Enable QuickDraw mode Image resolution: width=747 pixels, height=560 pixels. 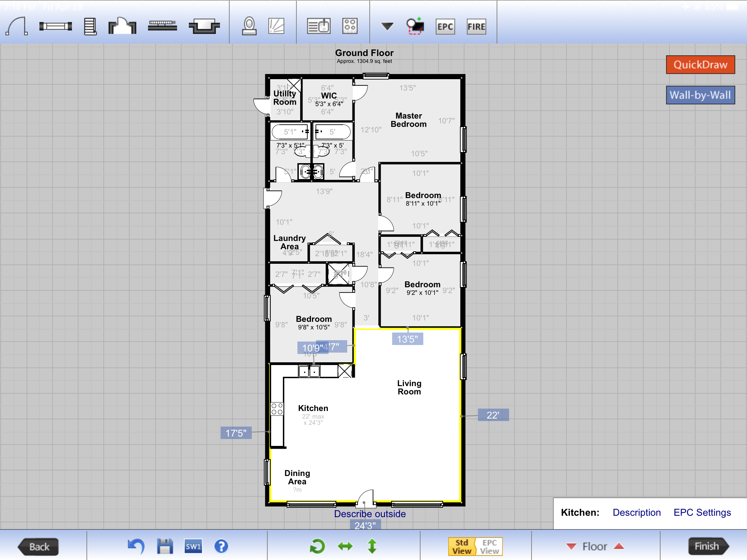[x=700, y=65]
